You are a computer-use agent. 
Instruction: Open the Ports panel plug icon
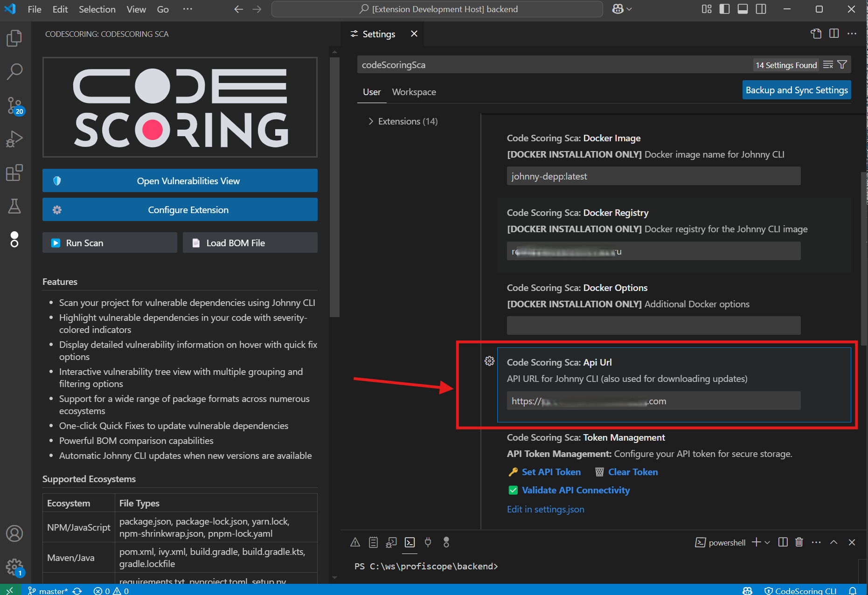tap(428, 542)
